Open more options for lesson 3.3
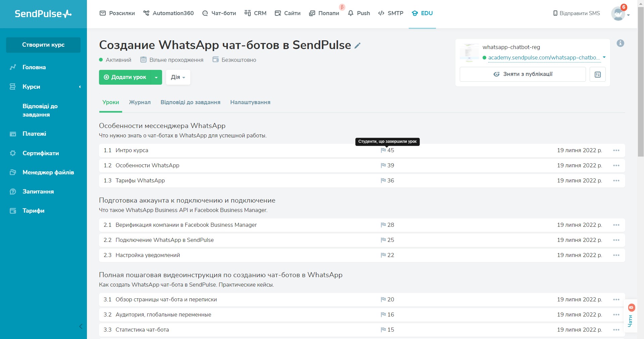This screenshot has width=644, height=339. 616,330
